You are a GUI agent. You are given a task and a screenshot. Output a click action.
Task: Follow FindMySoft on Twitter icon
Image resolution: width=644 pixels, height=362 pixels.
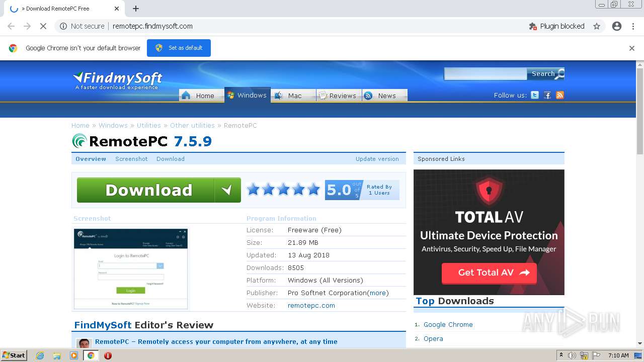tap(535, 95)
